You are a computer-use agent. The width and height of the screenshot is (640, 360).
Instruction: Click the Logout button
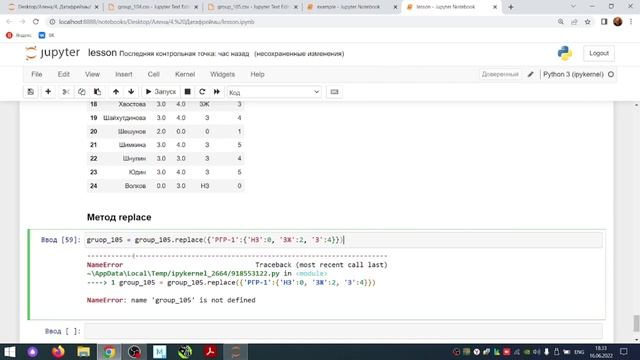click(599, 53)
